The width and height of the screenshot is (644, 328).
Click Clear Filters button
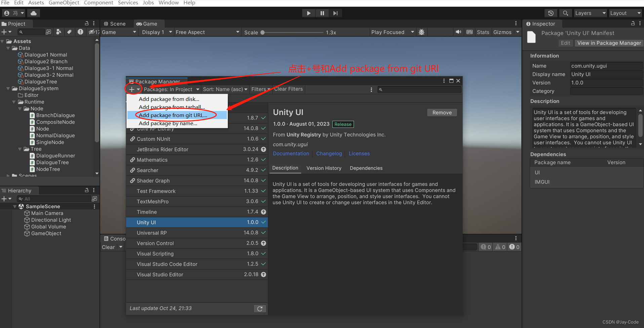tap(288, 89)
